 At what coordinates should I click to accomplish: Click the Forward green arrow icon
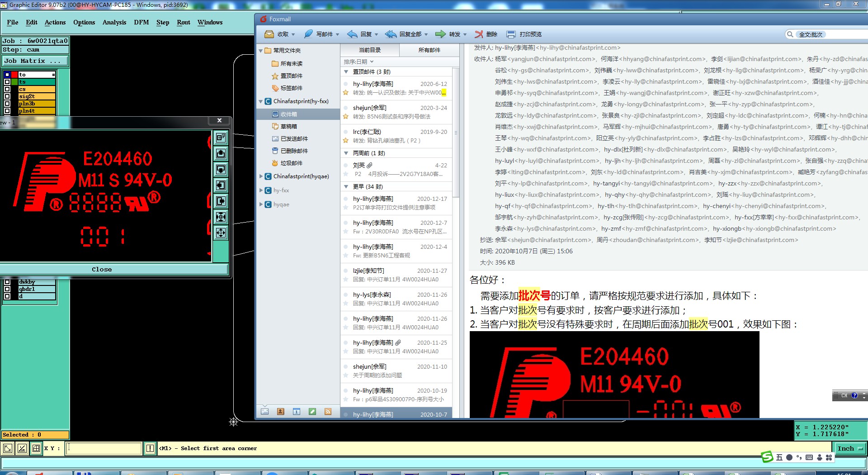click(440, 34)
